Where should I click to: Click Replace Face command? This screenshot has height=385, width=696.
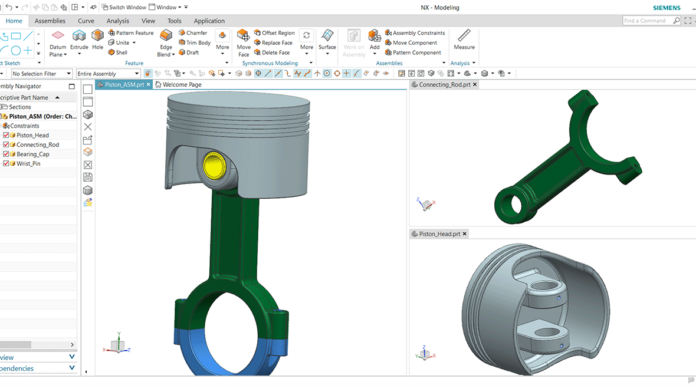tap(273, 43)
